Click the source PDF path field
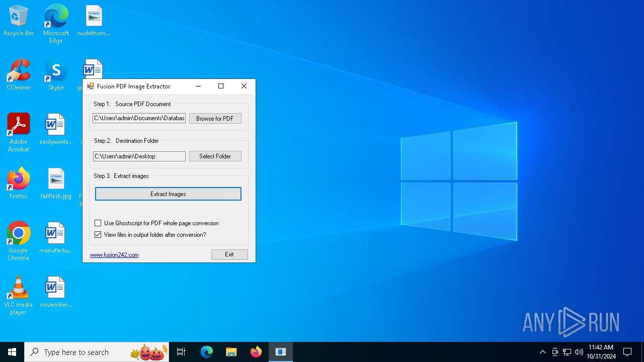The width and height of the screenshot is (644, 362). tap(139, 118)
